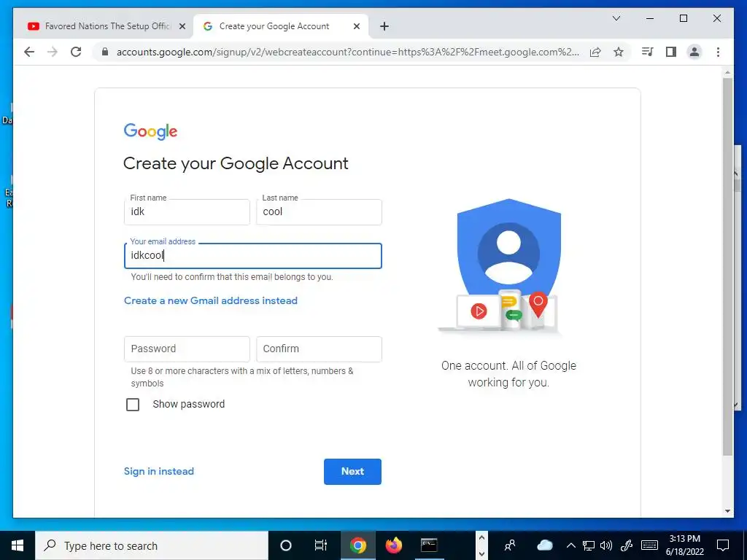Click the padlock site info icon

click(105, 52)
